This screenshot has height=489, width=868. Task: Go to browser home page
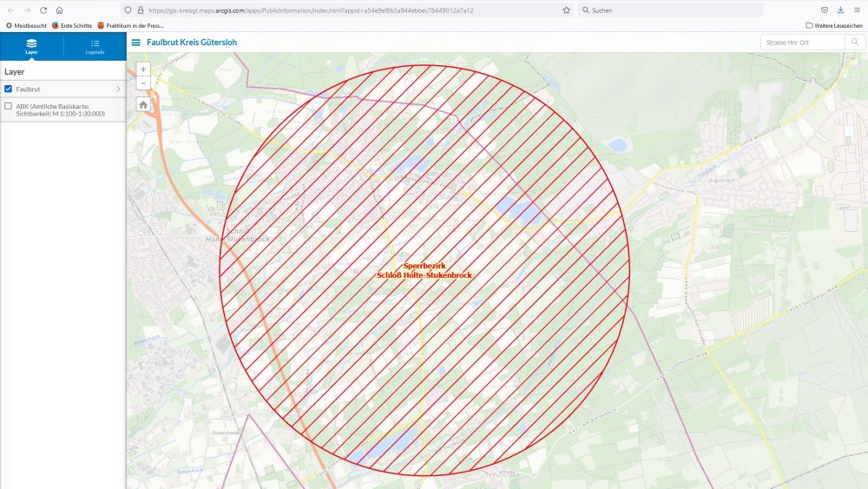coord(59,10)
